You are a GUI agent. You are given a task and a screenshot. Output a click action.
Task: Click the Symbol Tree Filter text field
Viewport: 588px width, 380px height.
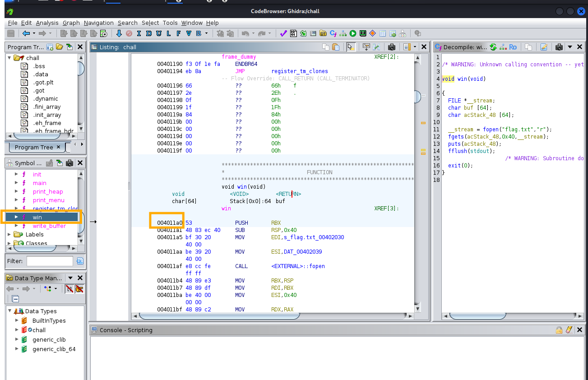(50, 261)
